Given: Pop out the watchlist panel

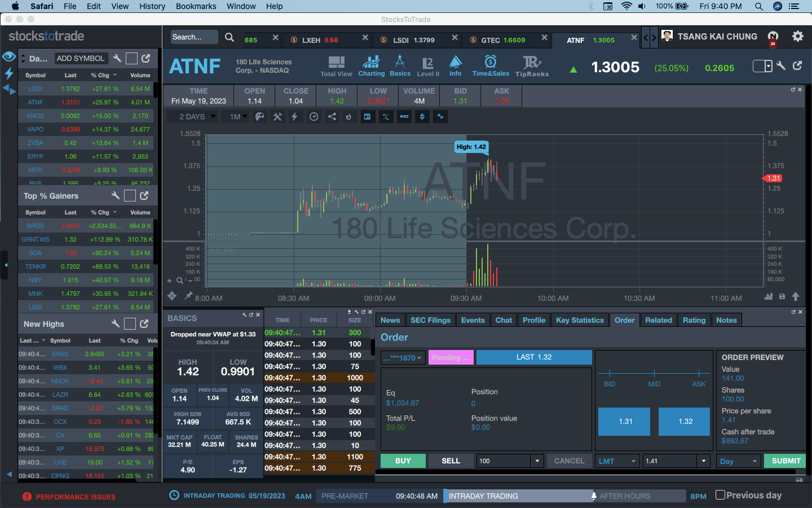Looking at the screenshot, I should (x=146, y=58).
